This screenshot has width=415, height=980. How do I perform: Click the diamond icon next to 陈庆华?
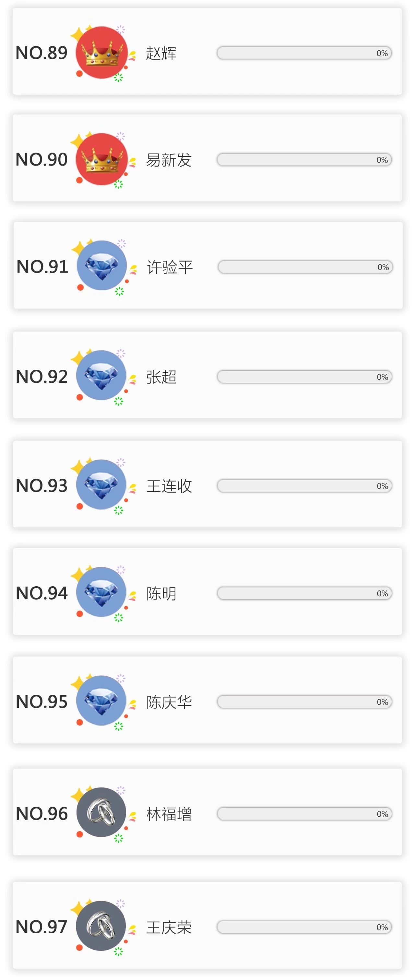(101, 701)
